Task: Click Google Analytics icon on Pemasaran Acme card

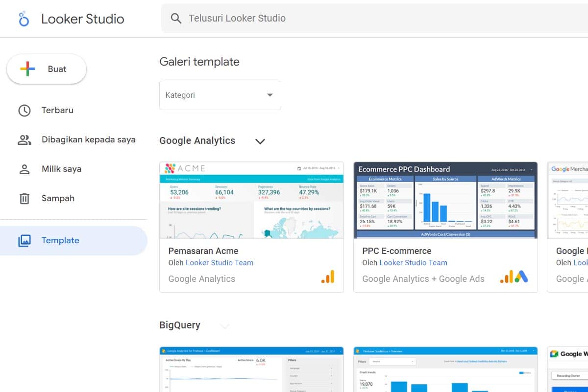Action: point(328,277)
